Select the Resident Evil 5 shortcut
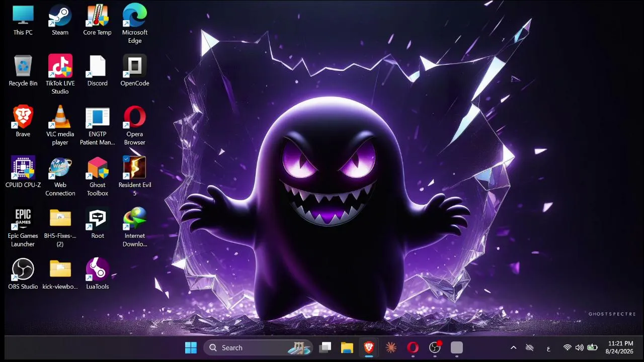 pos(135,176)
